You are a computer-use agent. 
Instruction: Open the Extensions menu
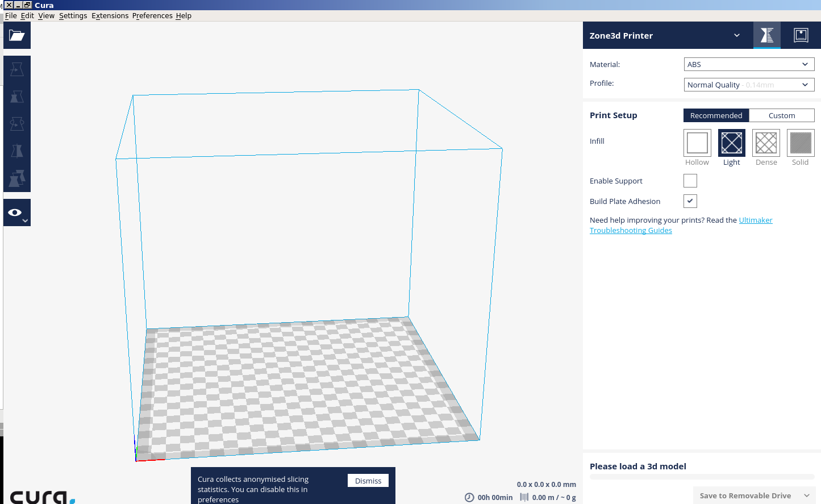(110, 16)
